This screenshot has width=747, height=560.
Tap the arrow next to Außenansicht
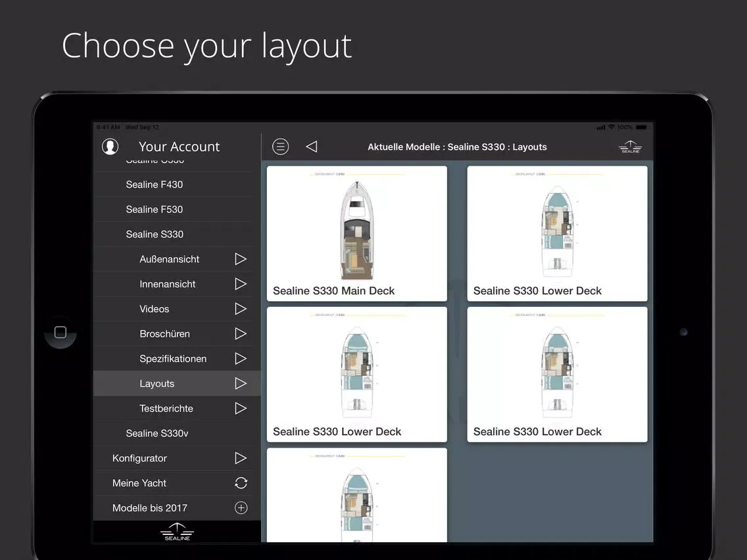pos(241,259)
